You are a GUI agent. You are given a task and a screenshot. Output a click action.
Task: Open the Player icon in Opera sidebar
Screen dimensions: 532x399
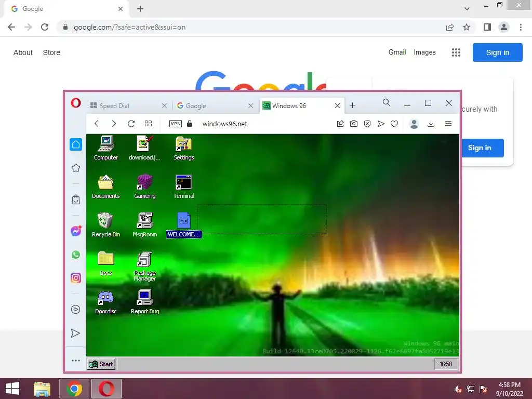(x=76, y=310)
